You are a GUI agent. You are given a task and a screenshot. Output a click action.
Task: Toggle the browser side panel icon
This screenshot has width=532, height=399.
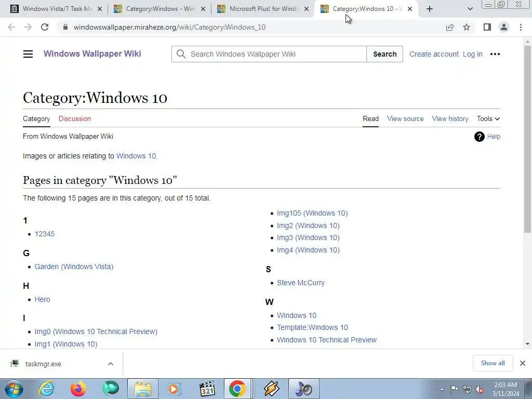point(487,27)
